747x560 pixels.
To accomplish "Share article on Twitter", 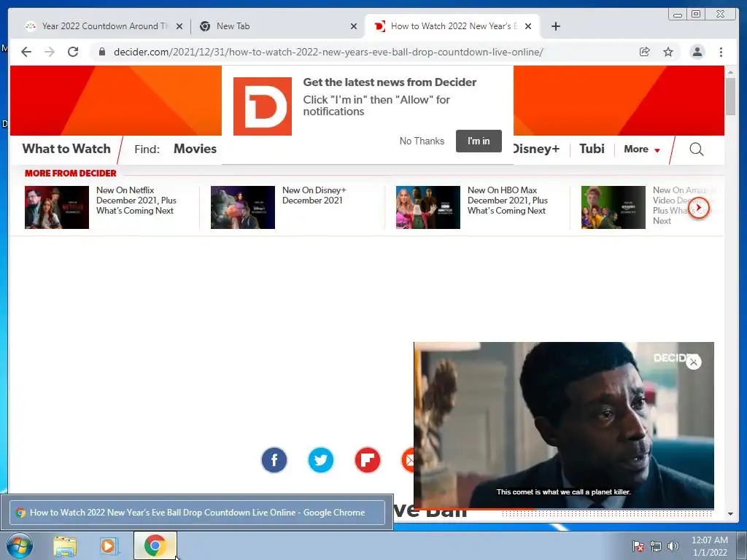I will [x=321, y=460].
